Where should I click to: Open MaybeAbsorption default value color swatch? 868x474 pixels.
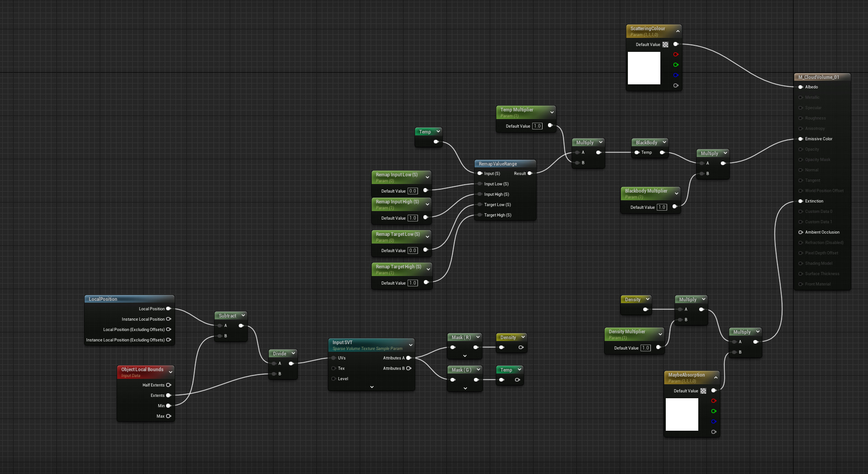click(x=703, y=391)
